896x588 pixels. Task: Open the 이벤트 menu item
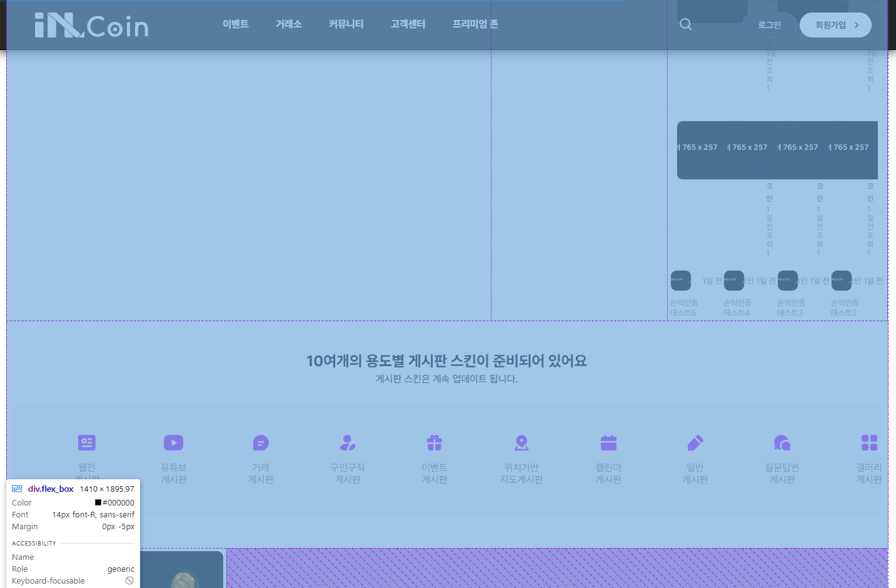click(x=236, y=24)
